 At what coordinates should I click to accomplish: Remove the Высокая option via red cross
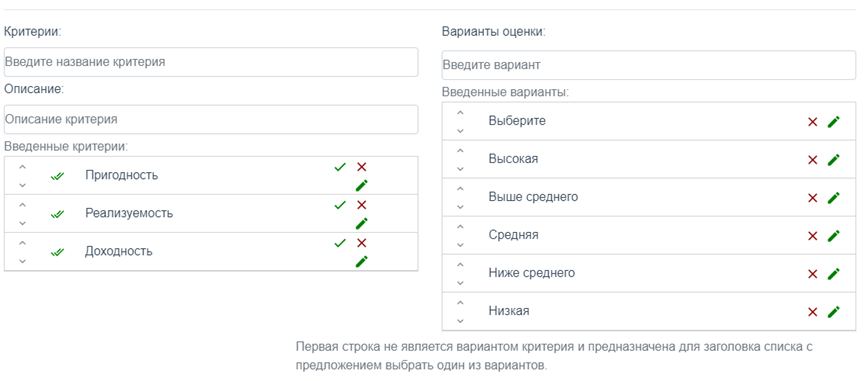[812, 160]
